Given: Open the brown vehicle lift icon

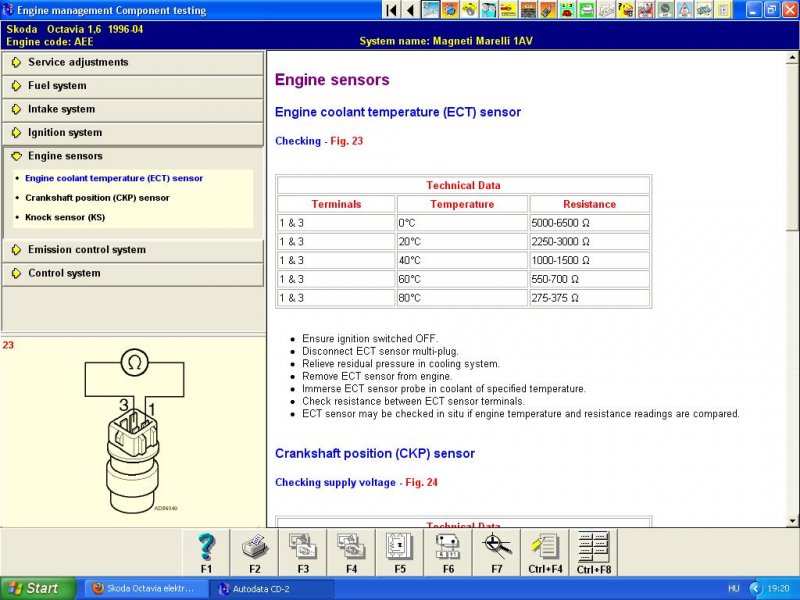Looking at the screenshot, I should tap(528, 10).
